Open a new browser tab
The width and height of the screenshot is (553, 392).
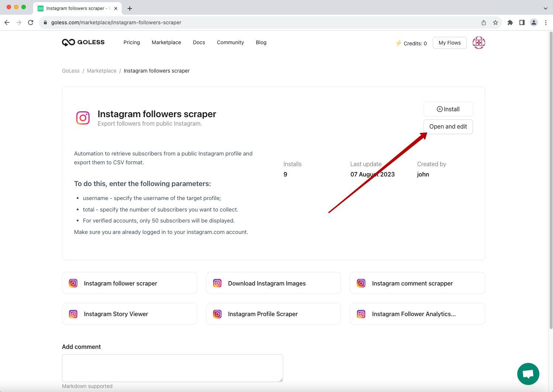pos(130,8)
